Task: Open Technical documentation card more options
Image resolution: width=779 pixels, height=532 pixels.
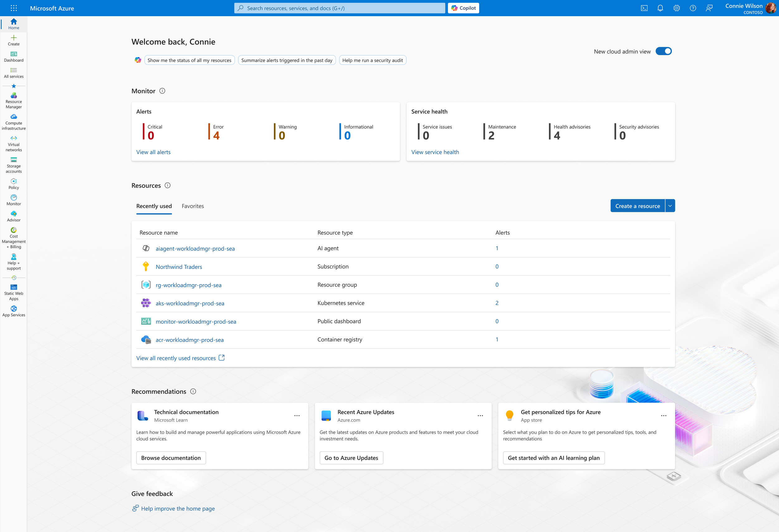Action: [x=297, y=416]
